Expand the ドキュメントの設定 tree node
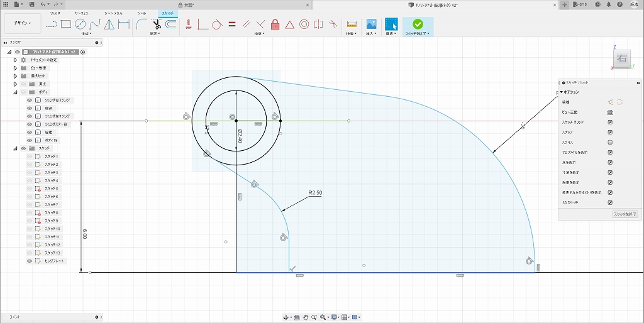 [x=15, y=60]
